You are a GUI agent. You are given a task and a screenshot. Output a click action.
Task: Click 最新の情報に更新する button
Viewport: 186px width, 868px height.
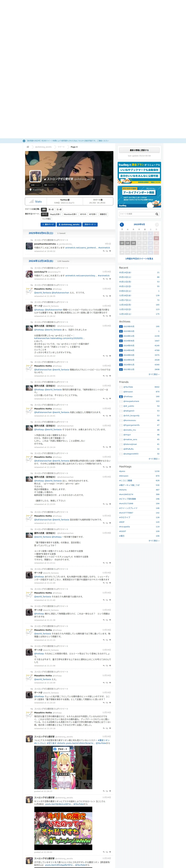(139, 150)
